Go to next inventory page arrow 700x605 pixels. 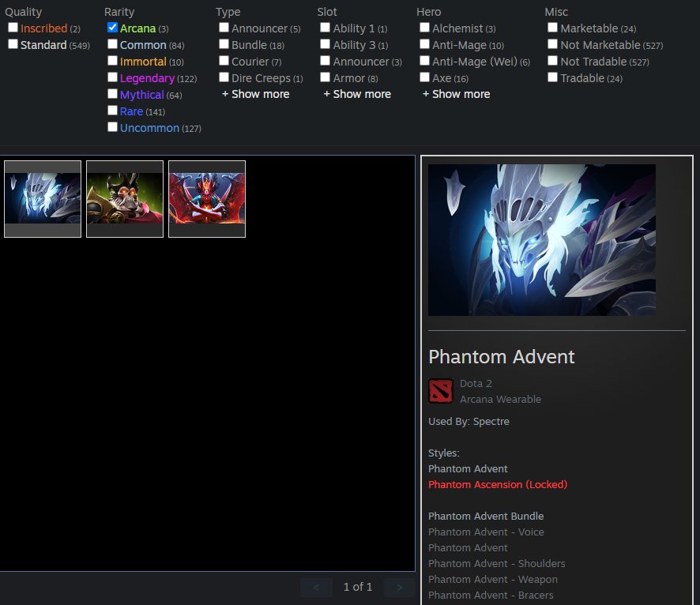click(x=400, y=587)
